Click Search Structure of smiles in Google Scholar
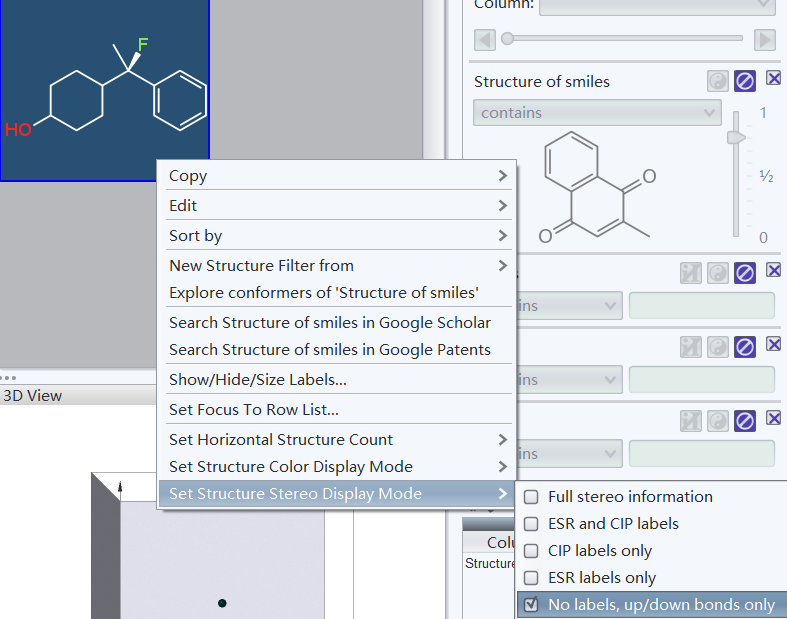 coord(330,323)
